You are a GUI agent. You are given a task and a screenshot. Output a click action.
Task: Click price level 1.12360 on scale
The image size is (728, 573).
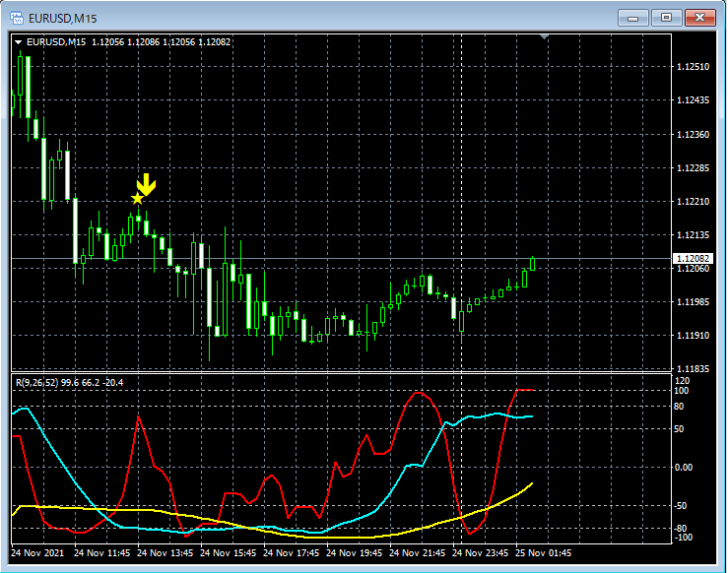click(x=694, y=135)
